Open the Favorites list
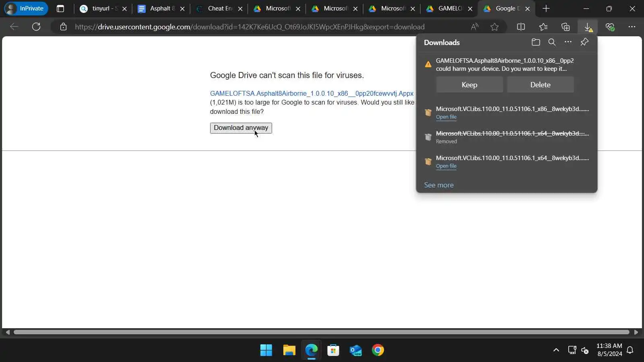Image resolution: width=644 pixels, height=362 pixels. tap(543, 27)
